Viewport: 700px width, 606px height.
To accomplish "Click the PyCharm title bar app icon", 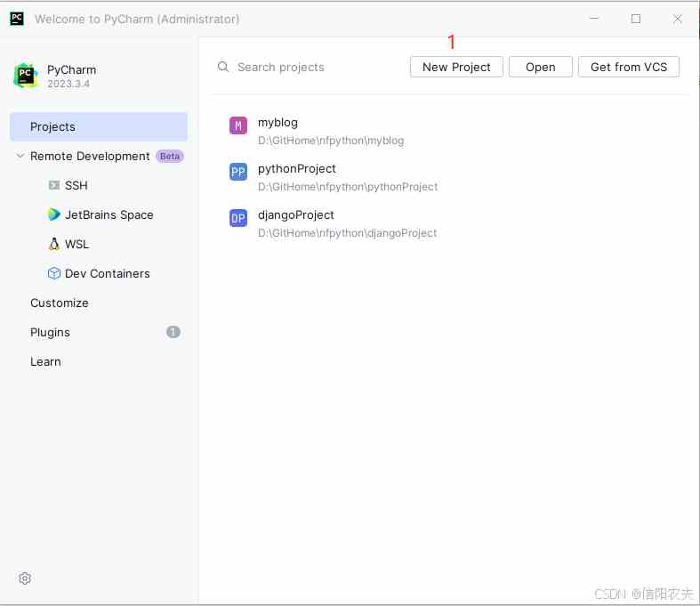I will click(x=17, y=19).
